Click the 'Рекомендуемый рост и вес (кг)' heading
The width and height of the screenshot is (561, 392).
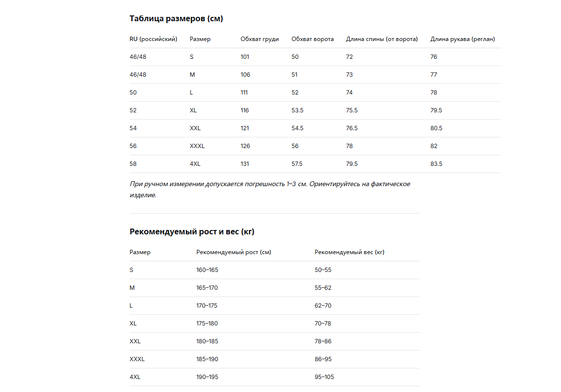click(192, 231)
